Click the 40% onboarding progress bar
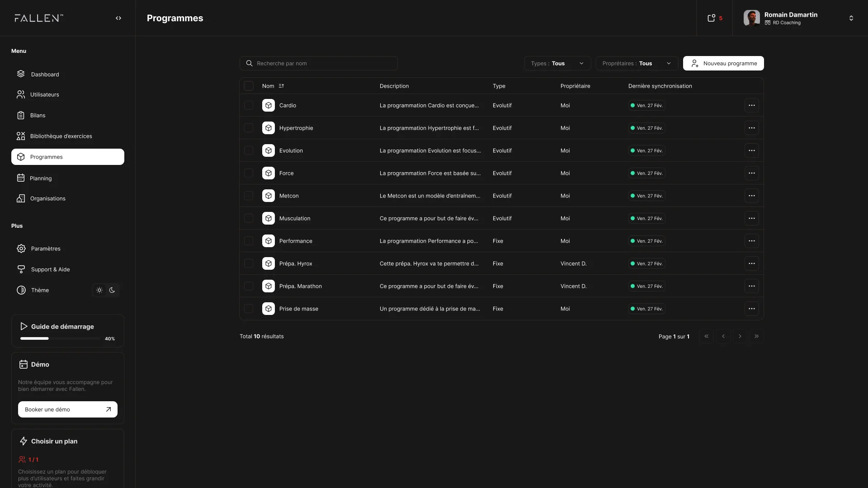This screenshot has height=488, width=868. tap(60, 338)
